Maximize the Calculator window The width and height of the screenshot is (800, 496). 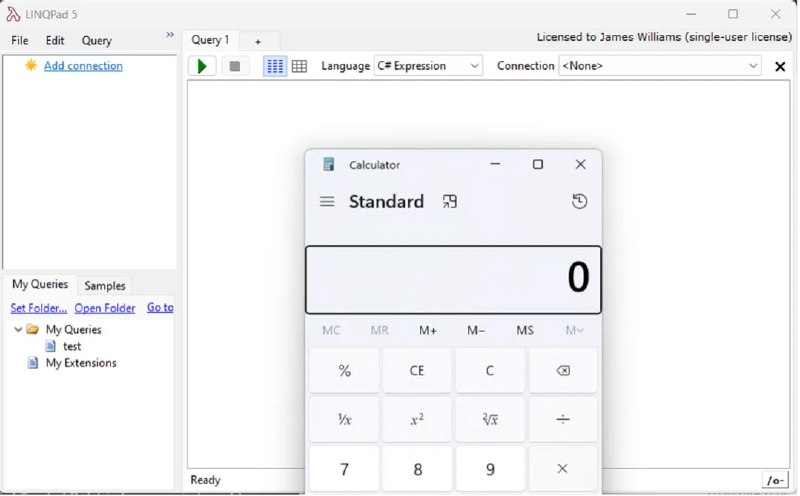538,164
